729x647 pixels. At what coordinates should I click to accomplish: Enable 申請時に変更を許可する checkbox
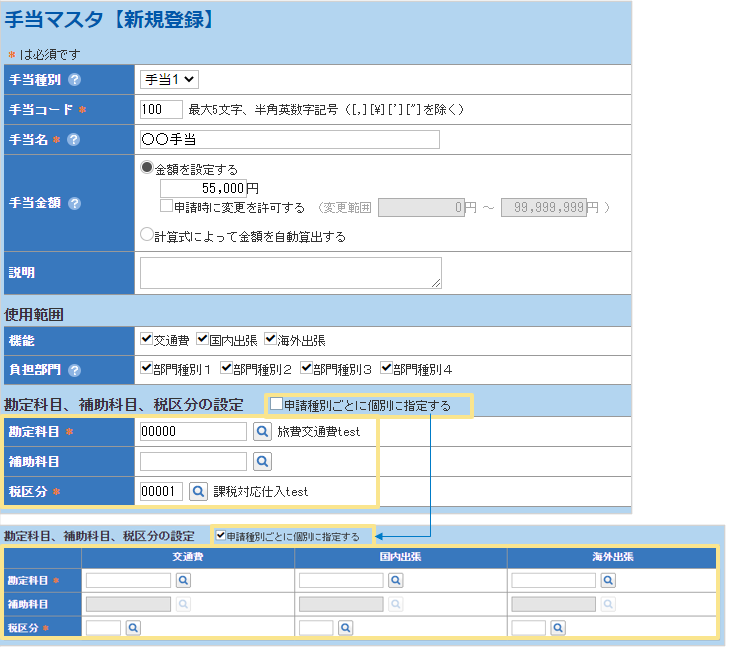167,207
